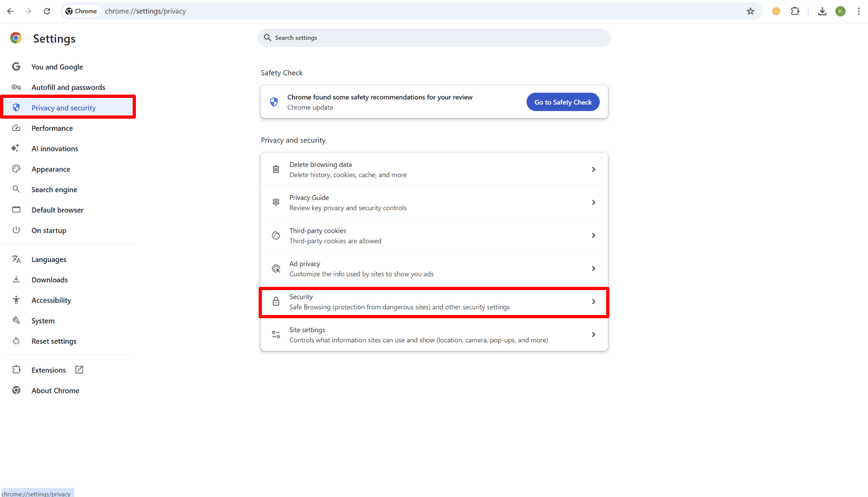Image resolution: width=868 pixels, height=497 pixels.
Task: Open the orange extension icon in toolbar
Action: [776, 11]
